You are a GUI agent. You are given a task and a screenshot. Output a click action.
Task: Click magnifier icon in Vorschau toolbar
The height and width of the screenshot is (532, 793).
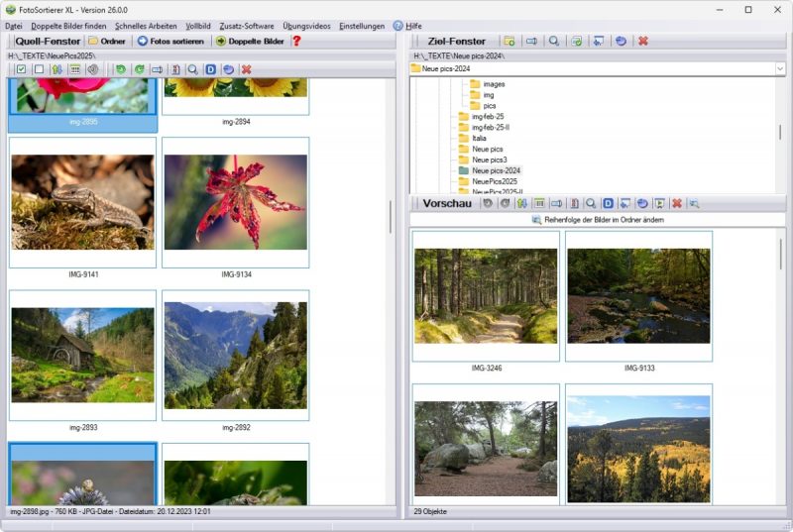(591, 203)
